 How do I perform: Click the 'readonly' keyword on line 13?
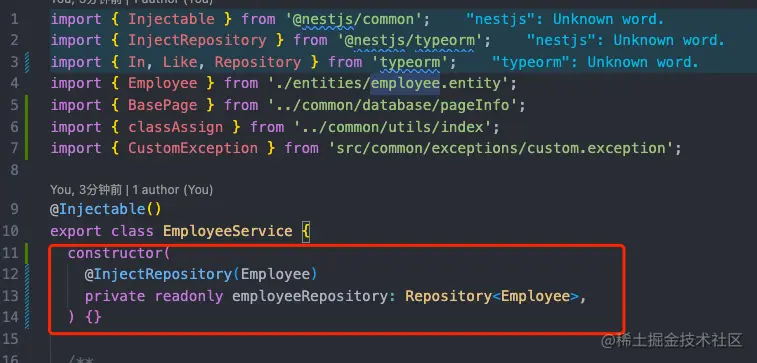point(189,295)
